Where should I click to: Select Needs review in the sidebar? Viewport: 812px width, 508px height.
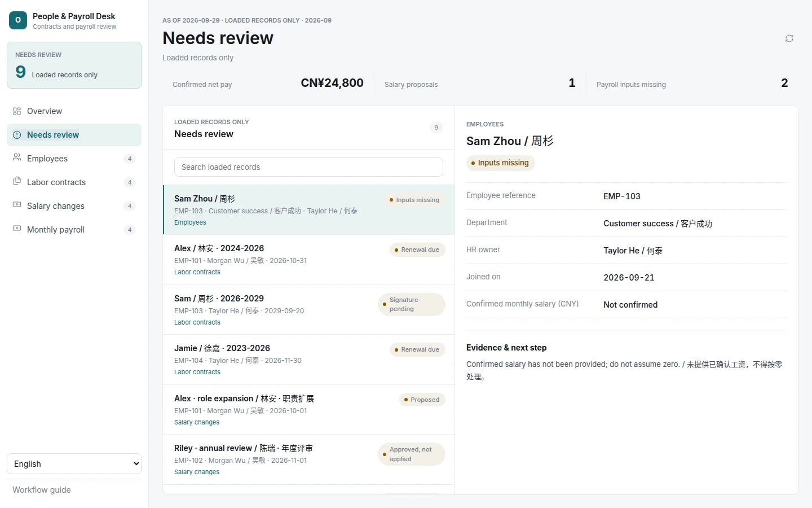(x=74, y=135)
